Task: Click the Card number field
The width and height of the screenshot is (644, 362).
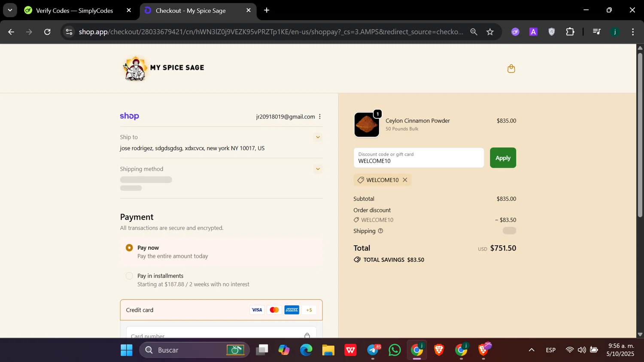Action: (221, 332)
